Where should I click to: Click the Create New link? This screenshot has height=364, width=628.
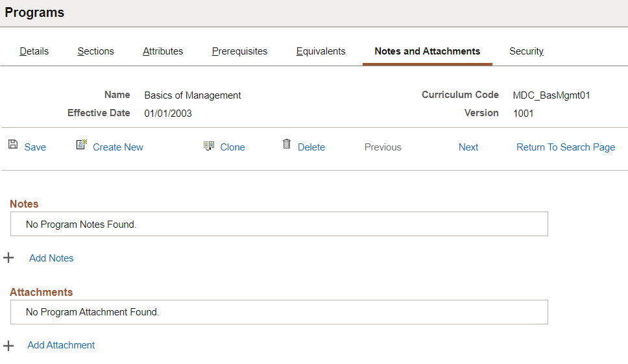pos(118,147)
